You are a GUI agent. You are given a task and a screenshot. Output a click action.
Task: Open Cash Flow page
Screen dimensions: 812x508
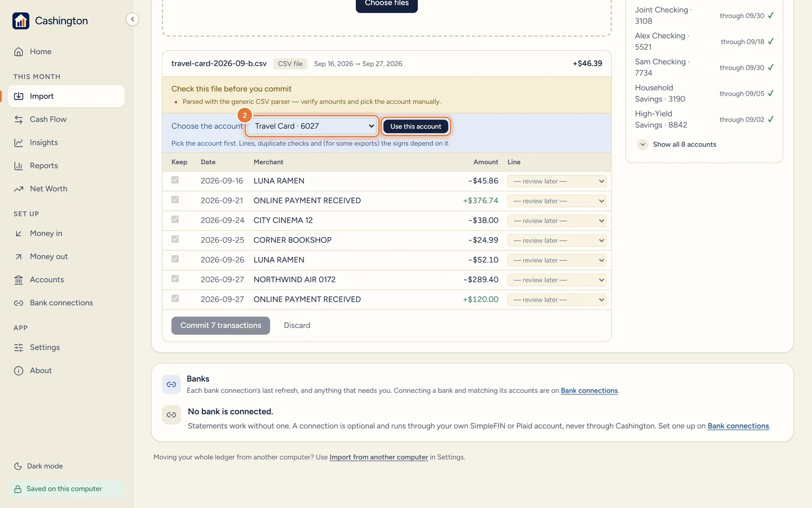click(x=67, y=120)
